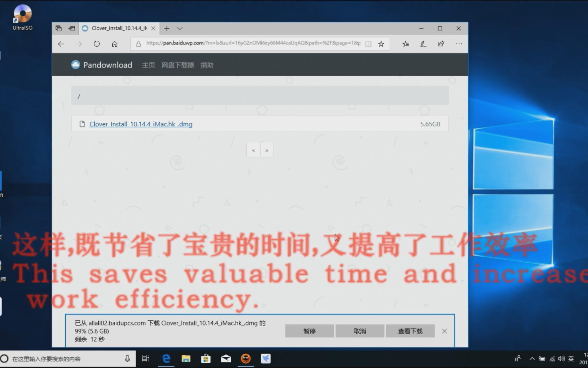
Task: Open the Edge settings and more menu
Action: pos(459,44)
